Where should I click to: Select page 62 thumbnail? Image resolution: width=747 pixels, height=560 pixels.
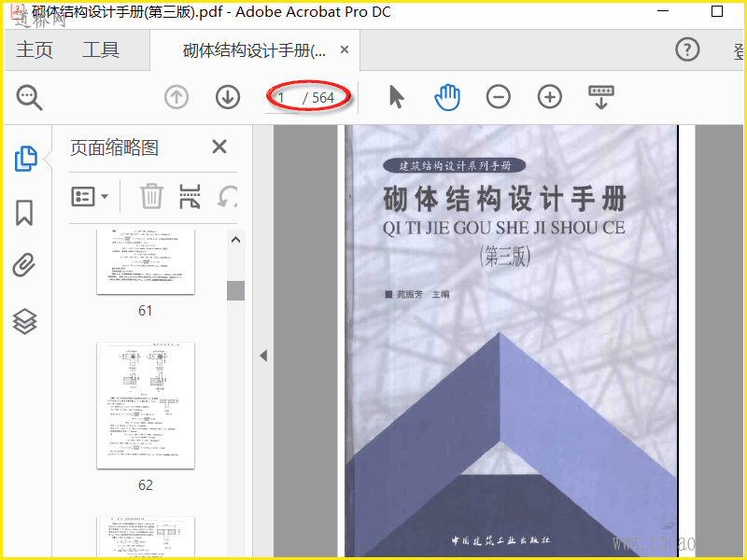click(146, 405)
